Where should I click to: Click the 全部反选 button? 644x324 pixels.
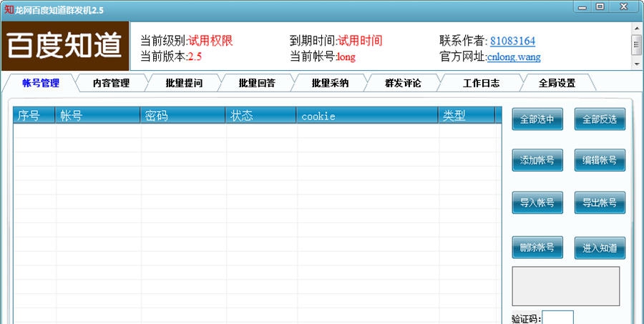click(600, 119)
